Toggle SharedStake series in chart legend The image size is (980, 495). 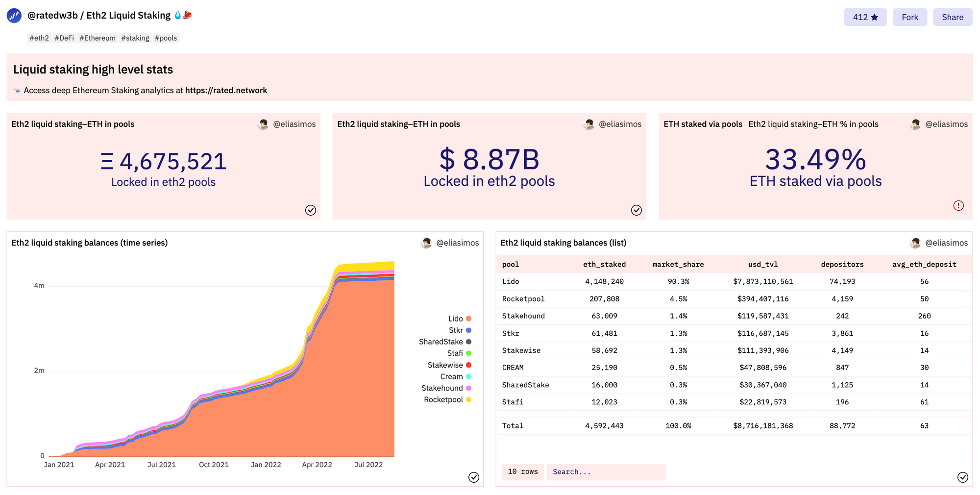pos(445,342)
